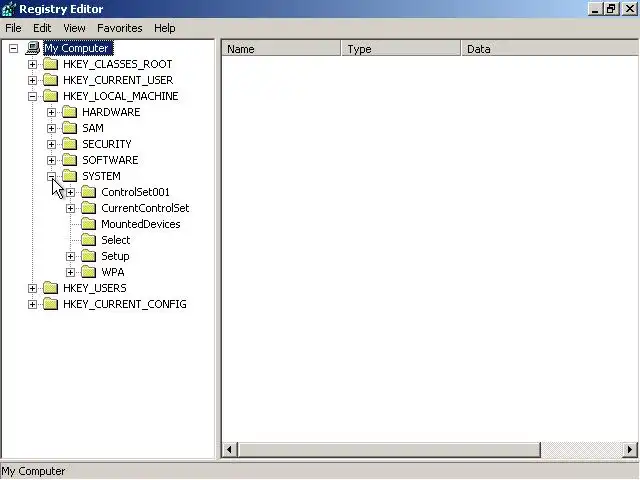640x480 pixels.
Task: Click the Name column header
Action: point(281,49)
